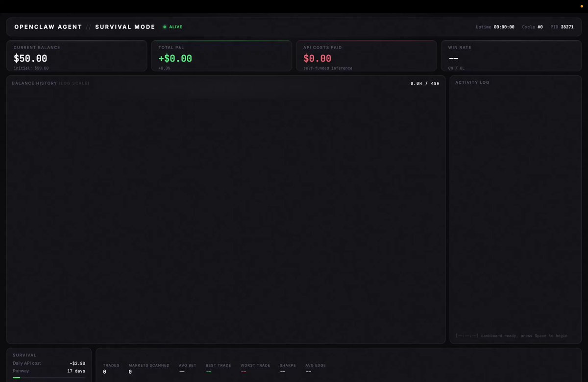Click the +0.0% percentage under Total P&L
The height and width of the screenshot is (382, 588).
(x=164, y=68)
